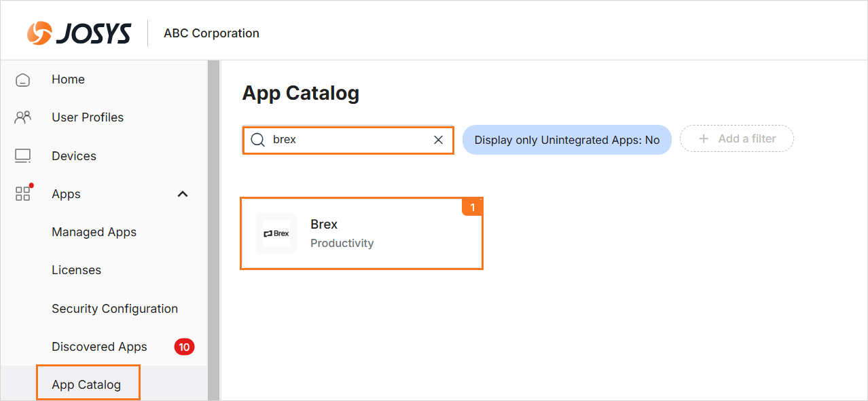Screen dimensions: 868x401
Task: Click the User Profiles people icon
Action: [x=23, y=117]
